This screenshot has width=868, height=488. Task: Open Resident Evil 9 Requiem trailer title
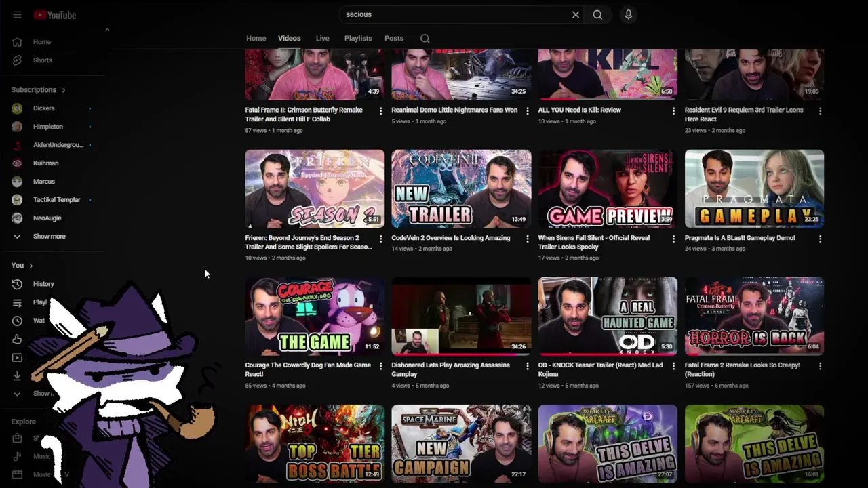click(x=744, y=114)
